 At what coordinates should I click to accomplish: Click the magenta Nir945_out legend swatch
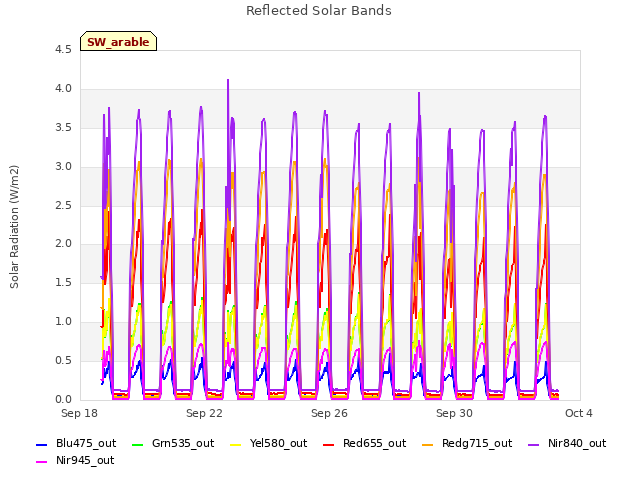42,462
